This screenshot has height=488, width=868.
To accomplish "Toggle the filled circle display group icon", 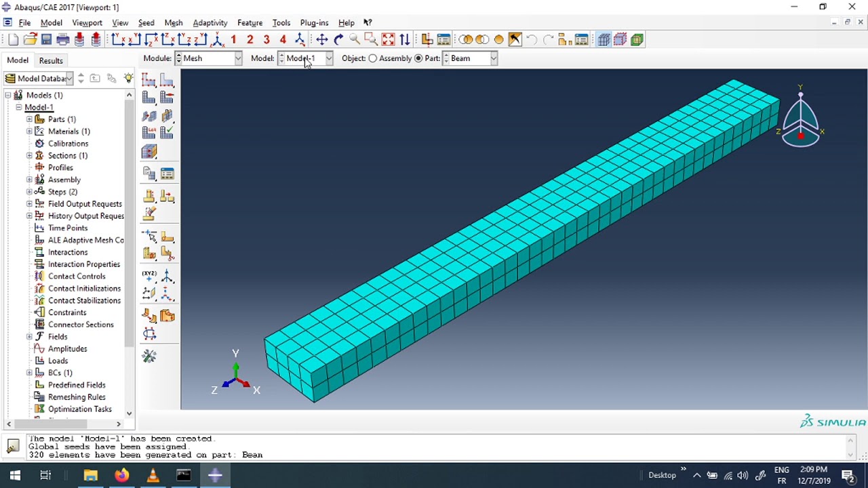I will point(499,40).
